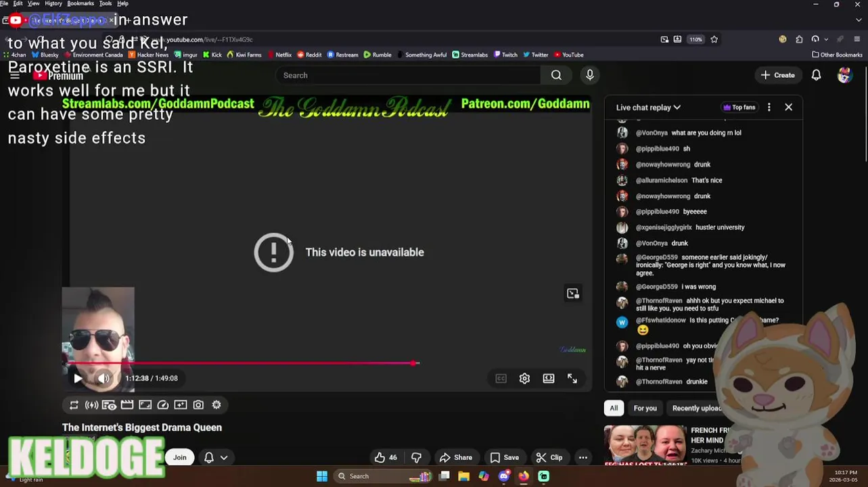Open the Bookmarks menu in browser
The height and width of the screenshot is (487, 868).
(81, 3)
